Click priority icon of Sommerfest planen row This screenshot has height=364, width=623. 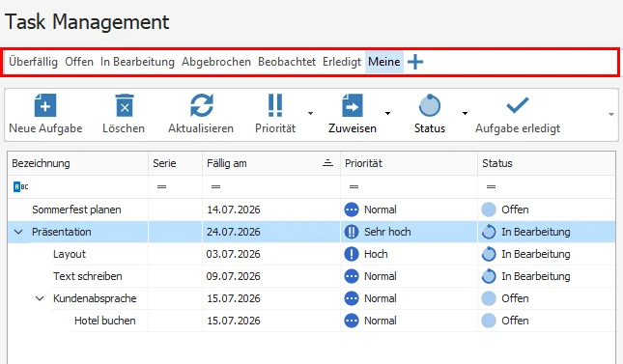click(x=352, y=210)
